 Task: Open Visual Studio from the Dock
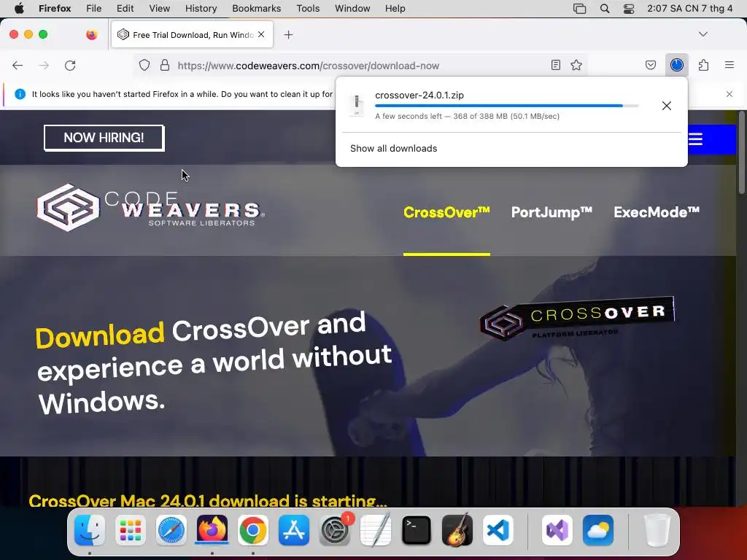click(557, 530)
